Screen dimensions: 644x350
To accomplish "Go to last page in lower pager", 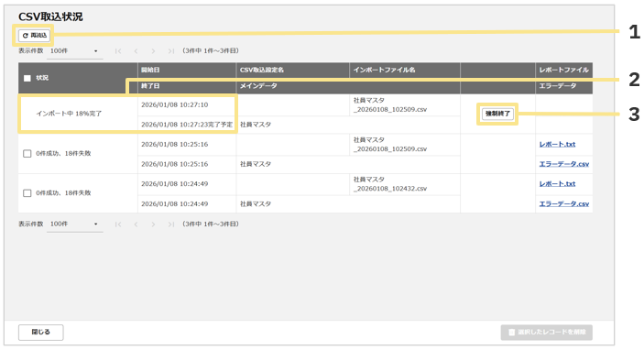I will click(x=171, y=224).
